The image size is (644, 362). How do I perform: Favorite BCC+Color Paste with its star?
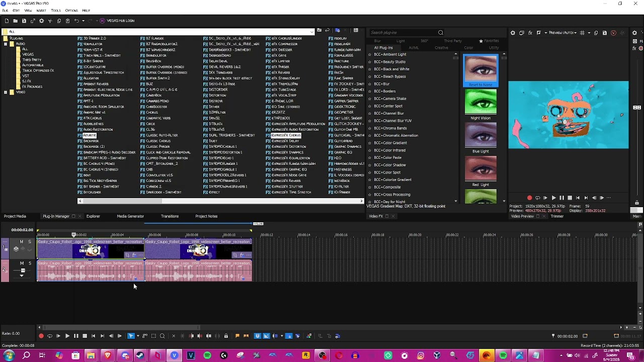tap(370, 157)
